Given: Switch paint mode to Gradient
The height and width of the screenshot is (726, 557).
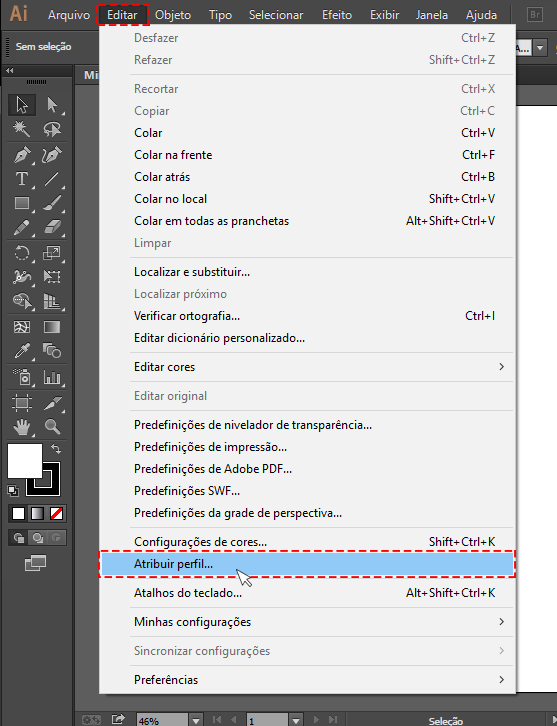Looking at the screenshot, I should click(x=38, y=513).
